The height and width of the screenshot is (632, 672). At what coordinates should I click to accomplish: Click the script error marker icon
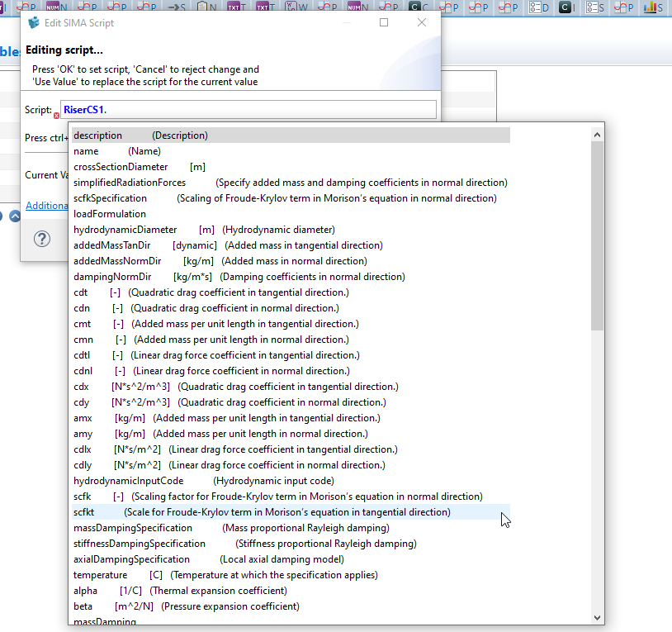[56, 116]
